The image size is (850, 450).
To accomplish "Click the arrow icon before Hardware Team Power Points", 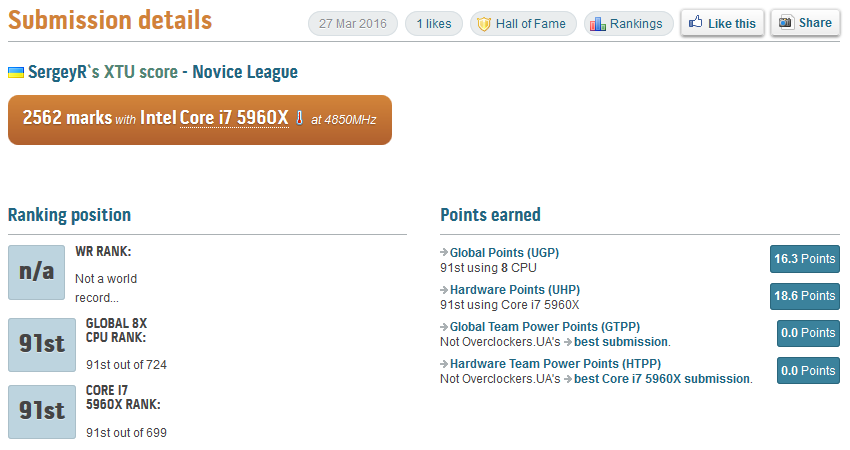I will (444, 363).
